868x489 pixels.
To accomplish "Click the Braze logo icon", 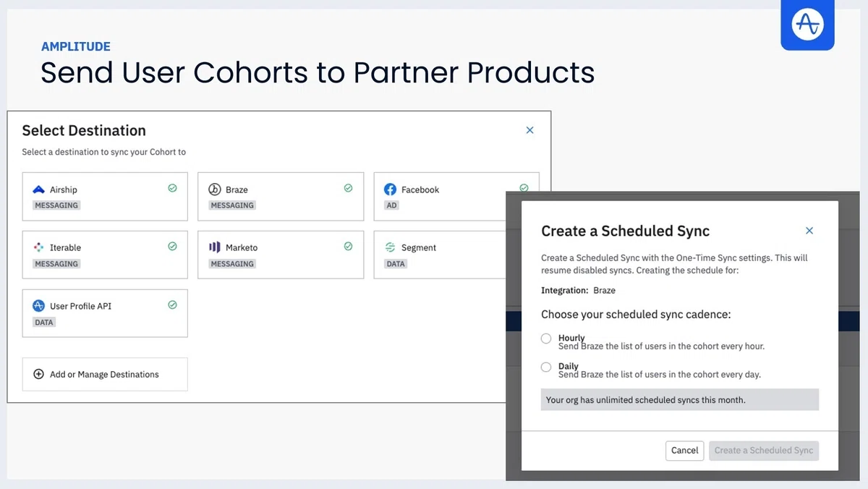I will point(215,190).
